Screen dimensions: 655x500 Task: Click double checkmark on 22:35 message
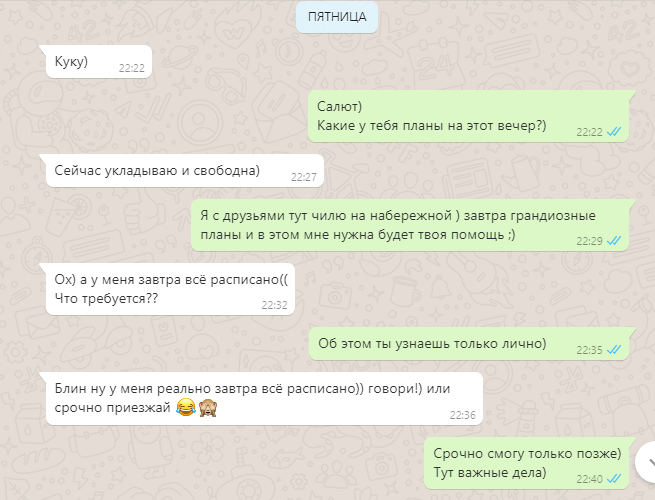[x=614, y=350]
